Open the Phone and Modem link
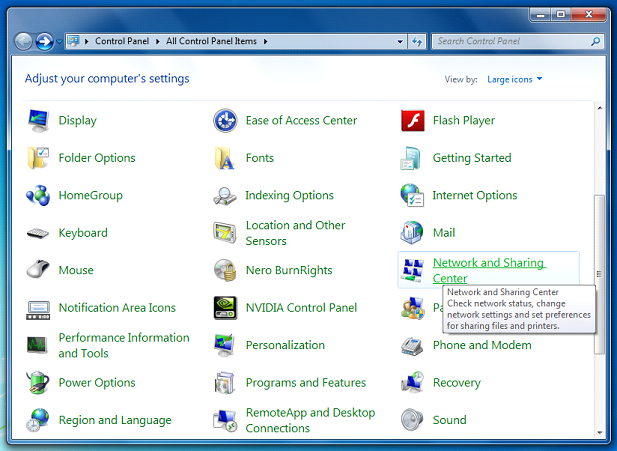617x451 pixels. click(482, 345)
